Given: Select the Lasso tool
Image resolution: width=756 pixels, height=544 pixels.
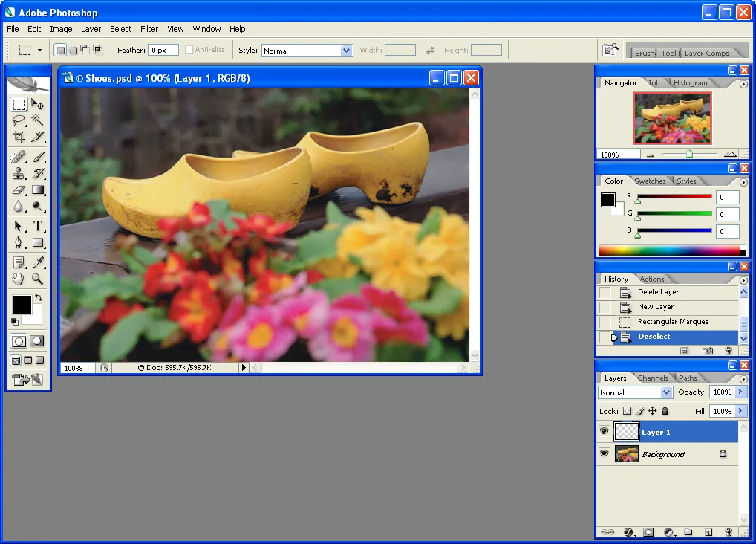Looking at the screenshot, I should (x=19, y=120).
